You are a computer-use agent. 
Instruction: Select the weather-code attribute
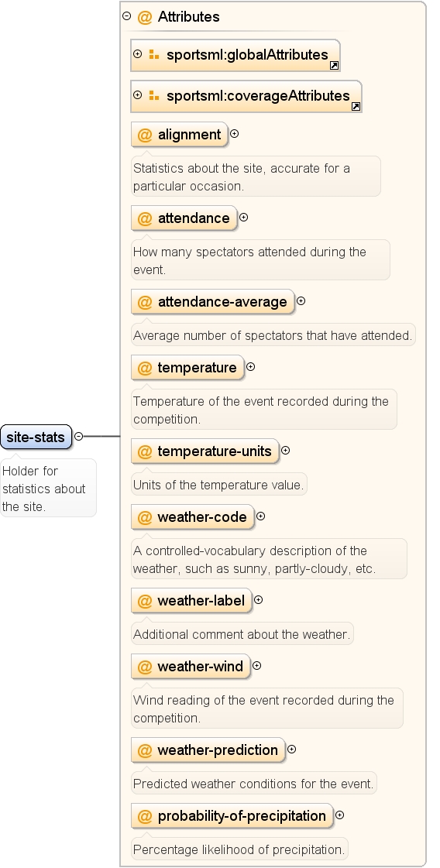[193, 517]
